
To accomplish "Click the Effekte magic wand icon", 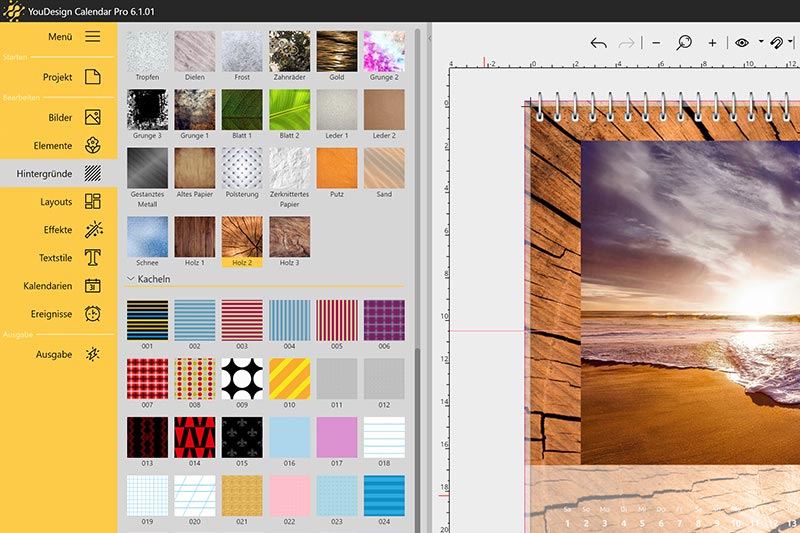I will point(93,229).
